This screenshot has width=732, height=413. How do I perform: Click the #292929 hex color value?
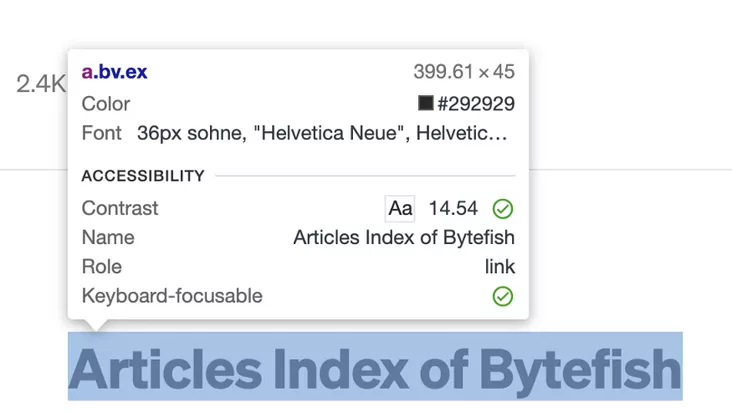pyautogui.click(x=476, y=103)
